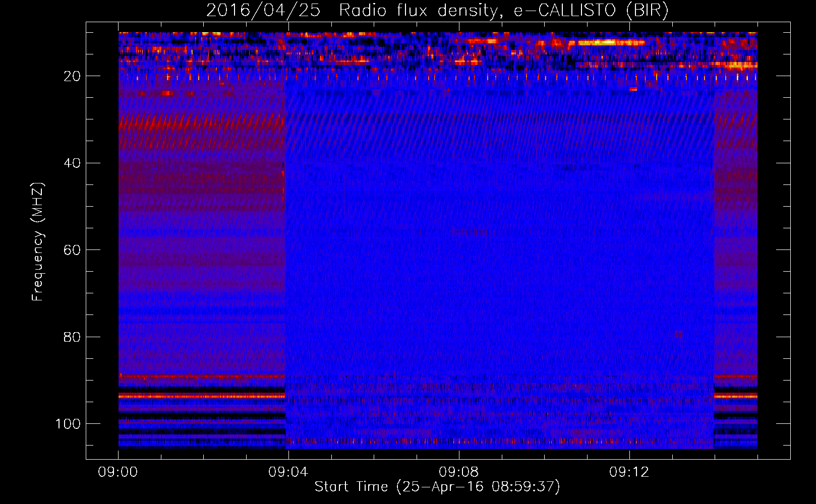Click the 40 frequency tick label
816x504 pixels.
tap(73, 163)
